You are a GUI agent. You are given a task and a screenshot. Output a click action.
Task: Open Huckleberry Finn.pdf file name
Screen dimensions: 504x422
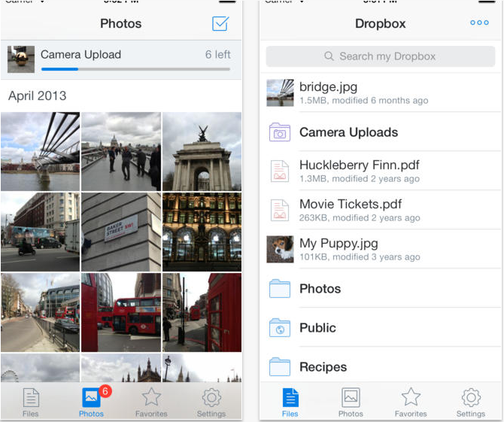tap(360, 165)
